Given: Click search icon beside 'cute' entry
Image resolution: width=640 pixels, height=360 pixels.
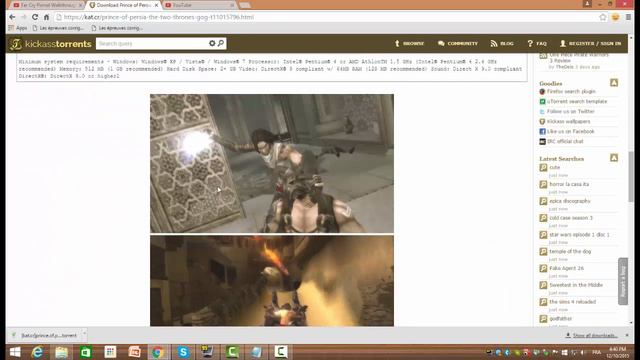Looking at the screenshot, I should pos(543,167).
